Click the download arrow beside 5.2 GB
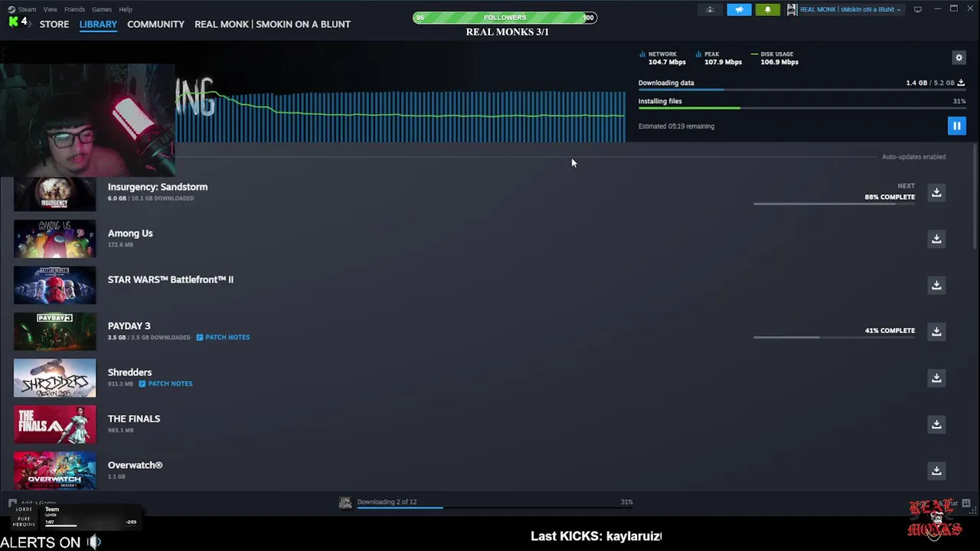The image size is (980, 551). (961, 83)
